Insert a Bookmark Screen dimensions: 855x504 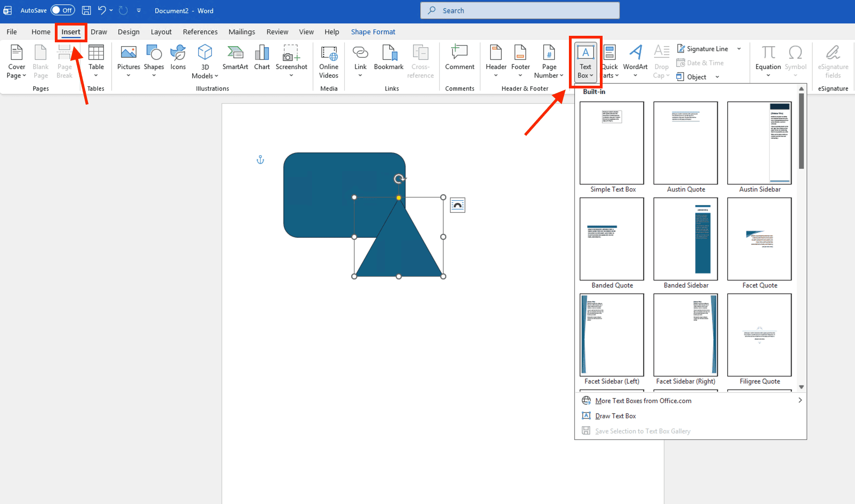(389, 58)
